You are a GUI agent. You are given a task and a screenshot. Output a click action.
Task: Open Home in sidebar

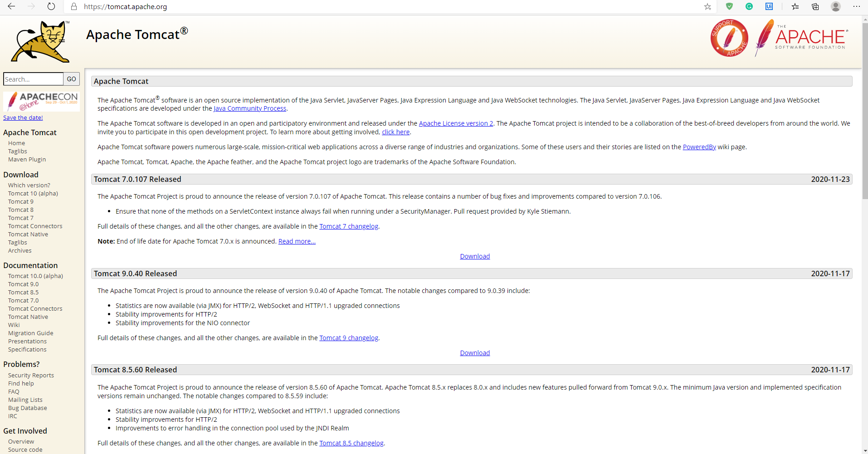(x=17, y=143)
